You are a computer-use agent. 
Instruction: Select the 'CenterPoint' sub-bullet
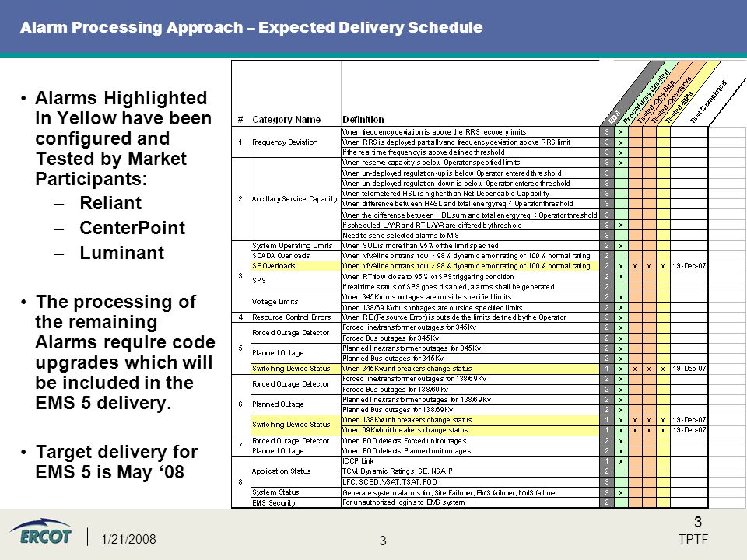(132, 228)
